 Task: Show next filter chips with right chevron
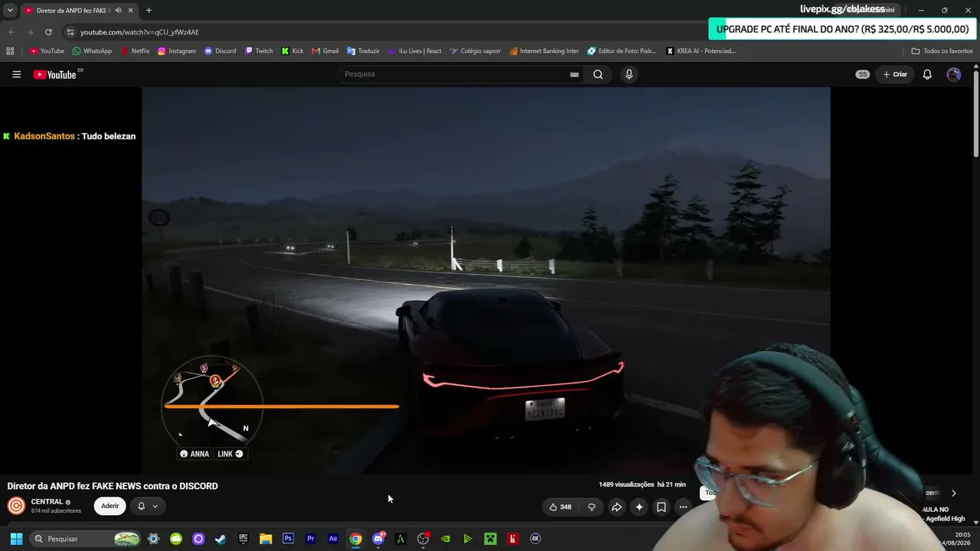pyautogui.click(x=953, y=494)
